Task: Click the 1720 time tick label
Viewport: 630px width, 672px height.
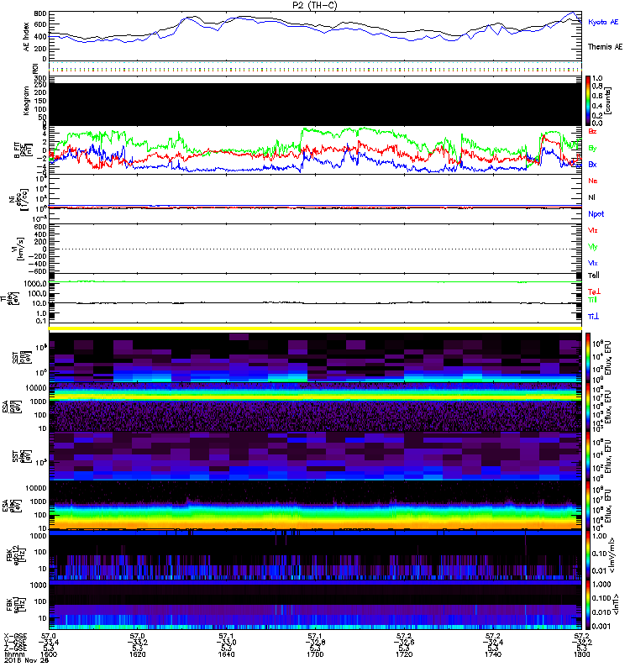Action: (x=404, y=654)
